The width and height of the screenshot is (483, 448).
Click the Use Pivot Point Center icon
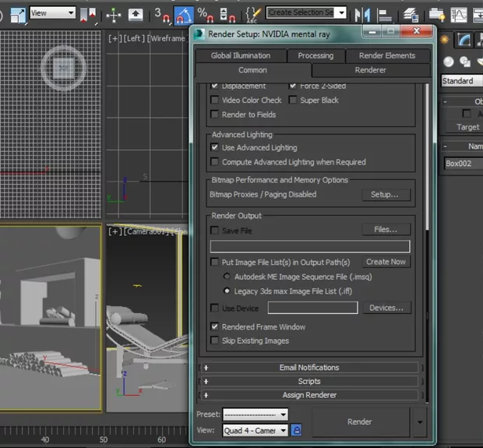(87, 15)
